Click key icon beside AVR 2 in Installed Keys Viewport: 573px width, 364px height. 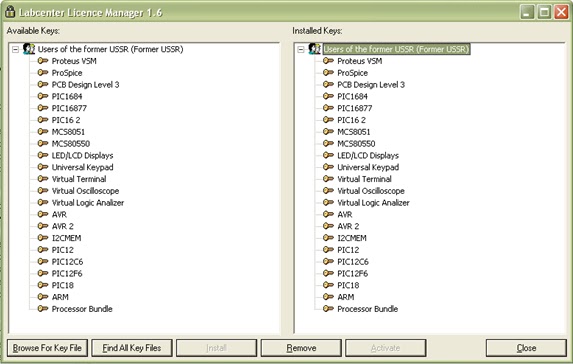coord(328,226)
